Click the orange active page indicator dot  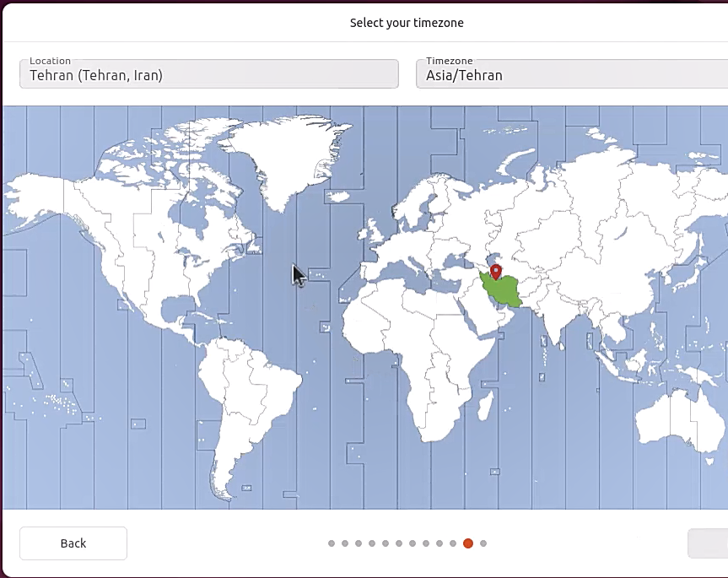coord(468,543)
